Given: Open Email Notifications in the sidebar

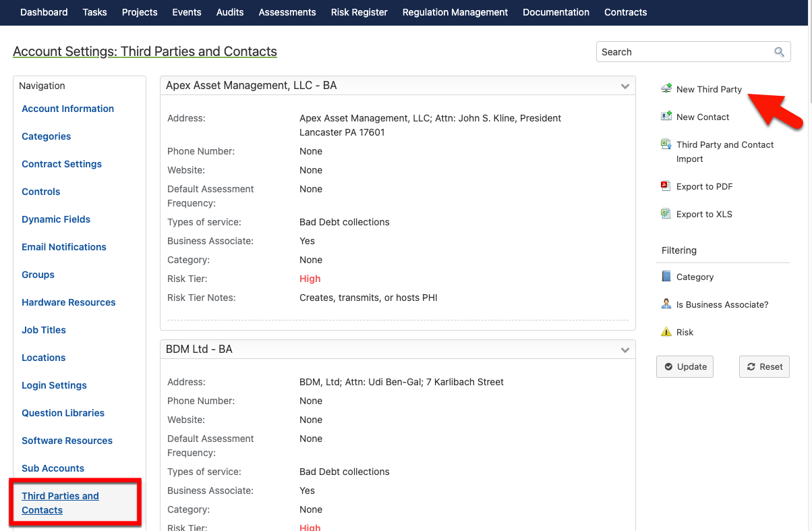Looking at the screenshot, I should pos(64,247).
